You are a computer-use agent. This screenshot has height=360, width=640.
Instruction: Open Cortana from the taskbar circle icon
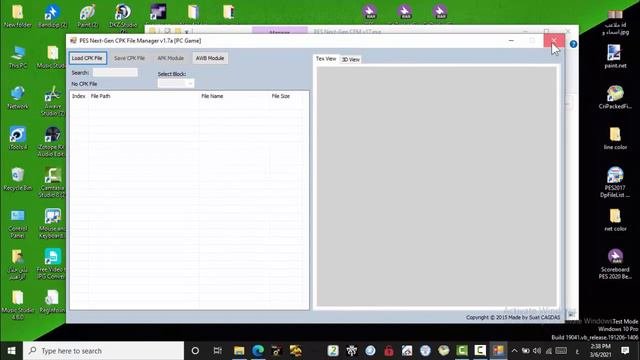tap(195, 351)
